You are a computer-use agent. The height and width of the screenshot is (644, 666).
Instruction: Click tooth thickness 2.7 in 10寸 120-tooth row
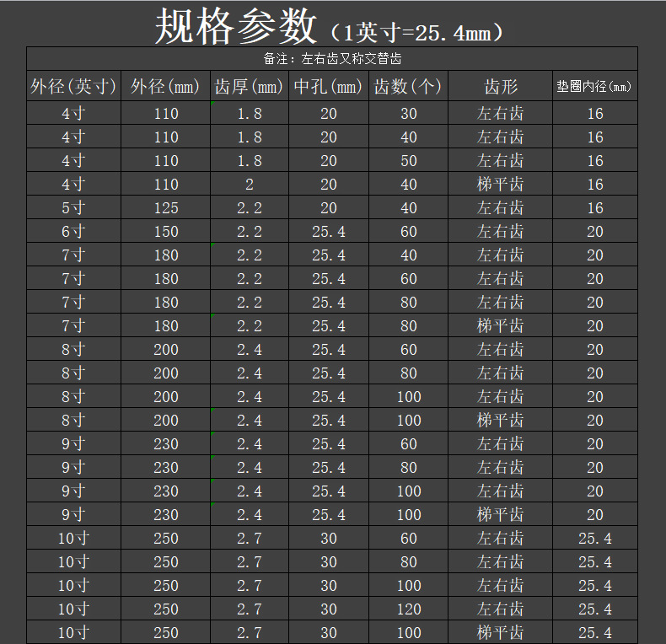tap(250, 609)
